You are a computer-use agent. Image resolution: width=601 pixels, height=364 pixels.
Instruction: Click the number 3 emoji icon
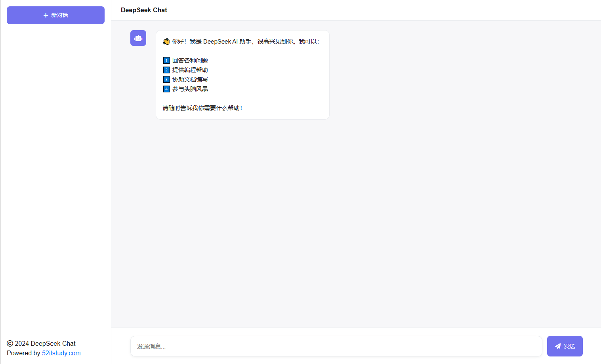166,80
